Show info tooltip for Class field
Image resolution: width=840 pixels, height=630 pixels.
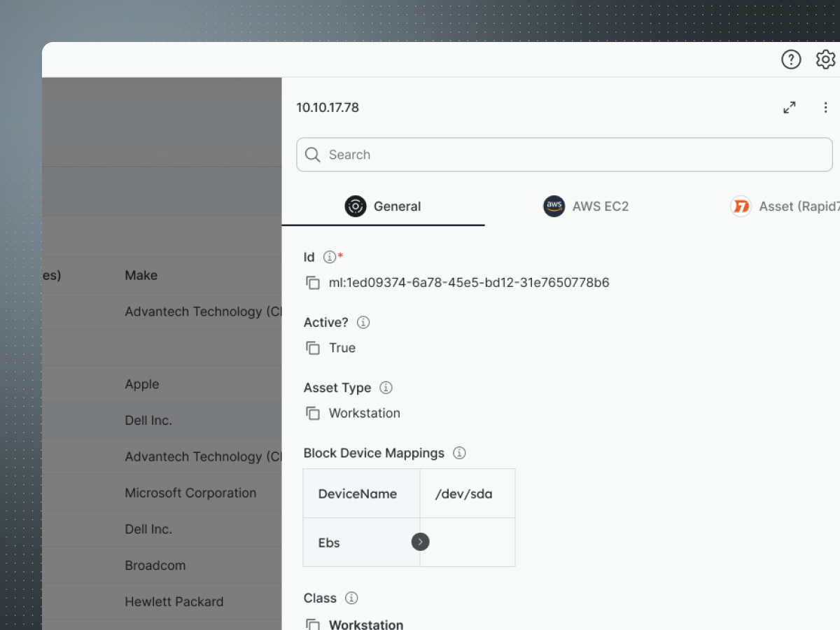352,598
